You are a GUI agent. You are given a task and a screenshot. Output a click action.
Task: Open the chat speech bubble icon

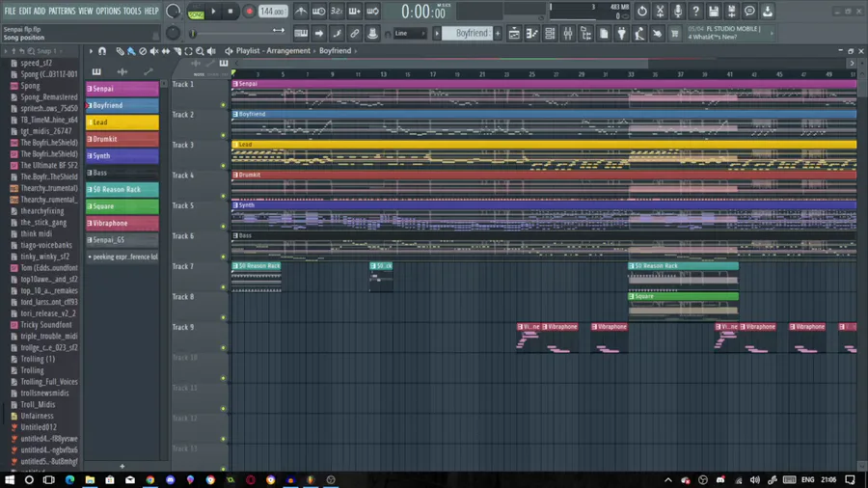(x=749, y=11)
